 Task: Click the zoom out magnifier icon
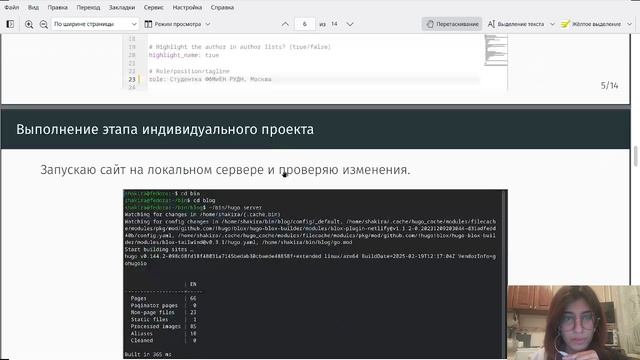44,24
